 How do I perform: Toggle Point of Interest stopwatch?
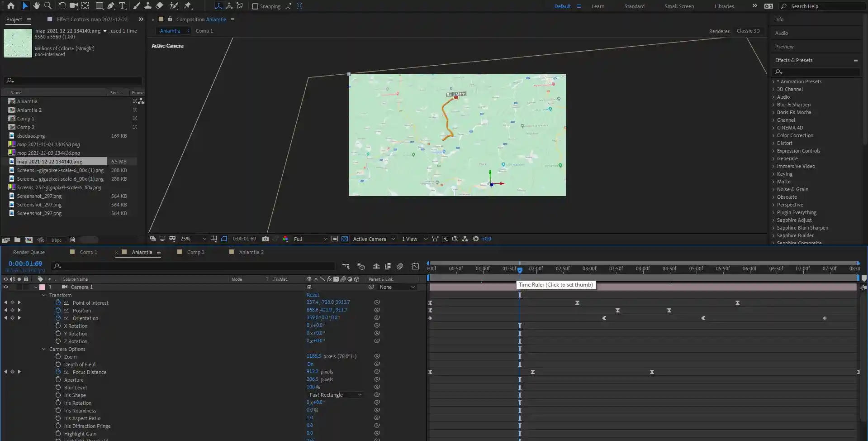tap(58, 302)
